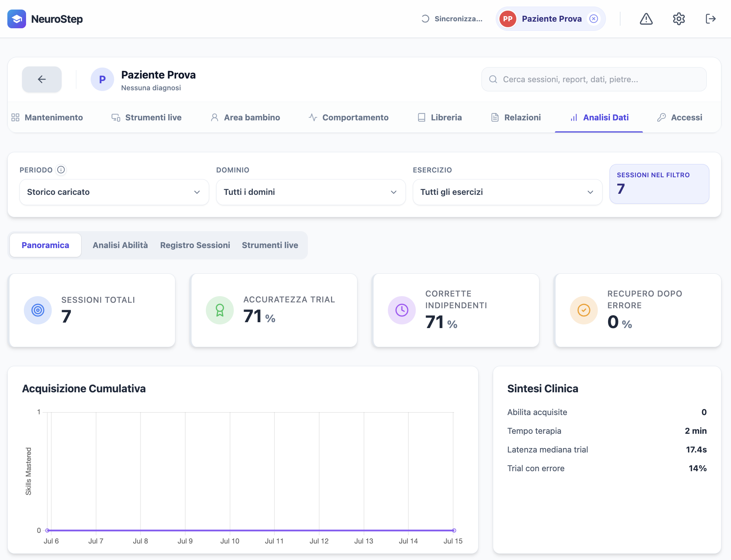Screen dimensions: 731x560
Task: Click the Jul 15 data point on chart
Action: [454, 530]
